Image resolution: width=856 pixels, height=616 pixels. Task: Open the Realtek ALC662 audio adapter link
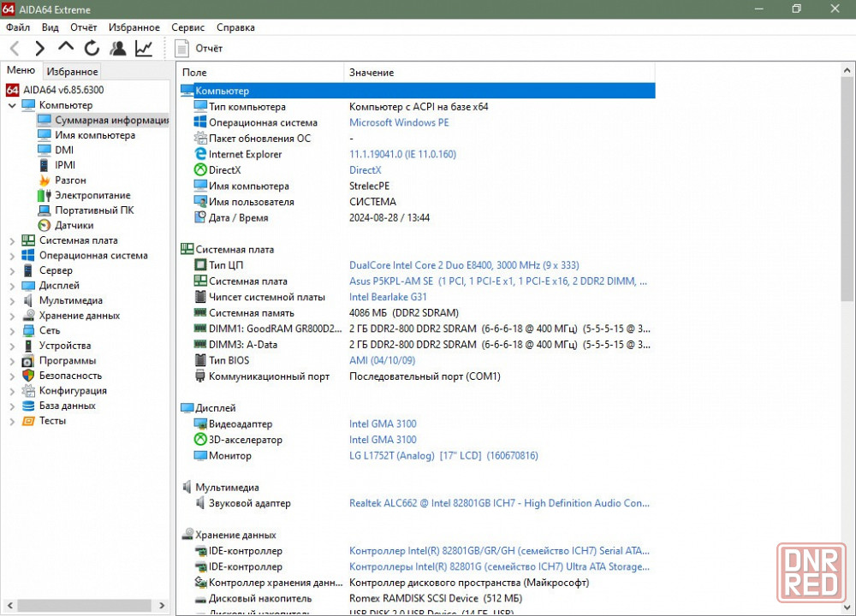tap(500, 503)
